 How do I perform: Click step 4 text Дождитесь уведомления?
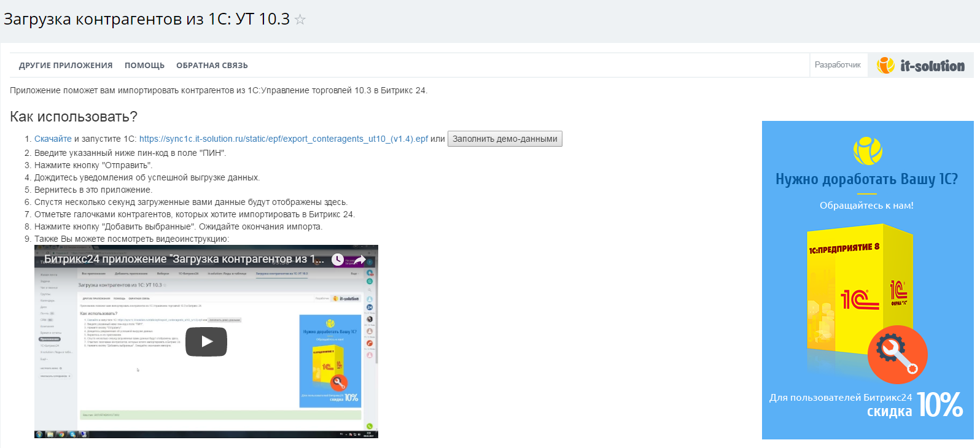pyautogui.click(x=147, y=177)
